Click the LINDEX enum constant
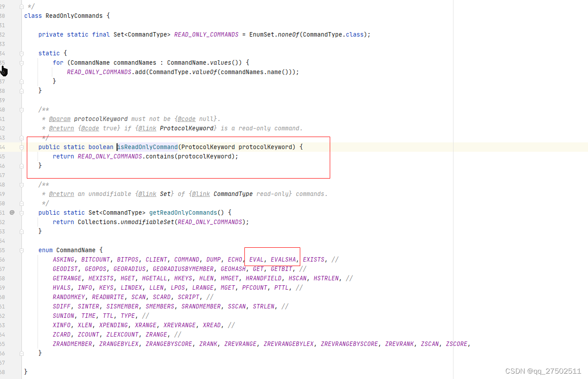The height and width of the screenshot is (379, 588). coord(131,287)
